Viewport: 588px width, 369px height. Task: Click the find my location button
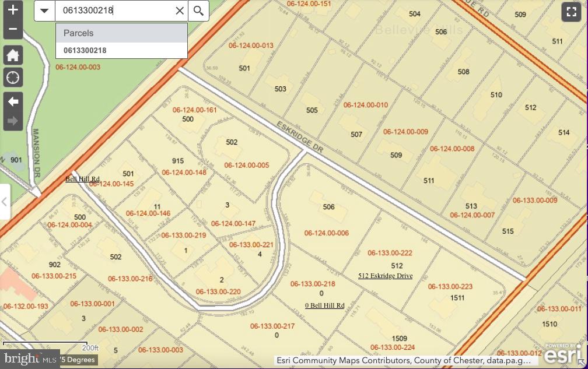[13, 77]
